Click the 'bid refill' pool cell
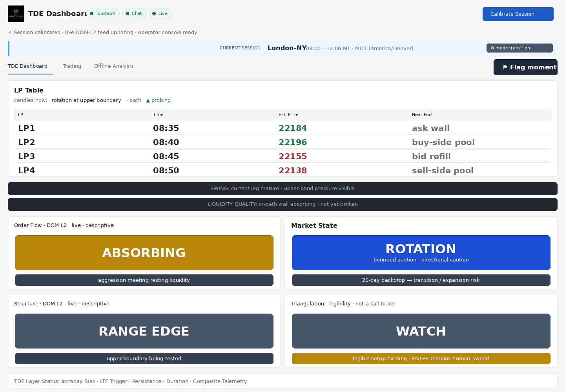Image resolution: width=565 pixels, height=392 pixels. tap(431, 156)
